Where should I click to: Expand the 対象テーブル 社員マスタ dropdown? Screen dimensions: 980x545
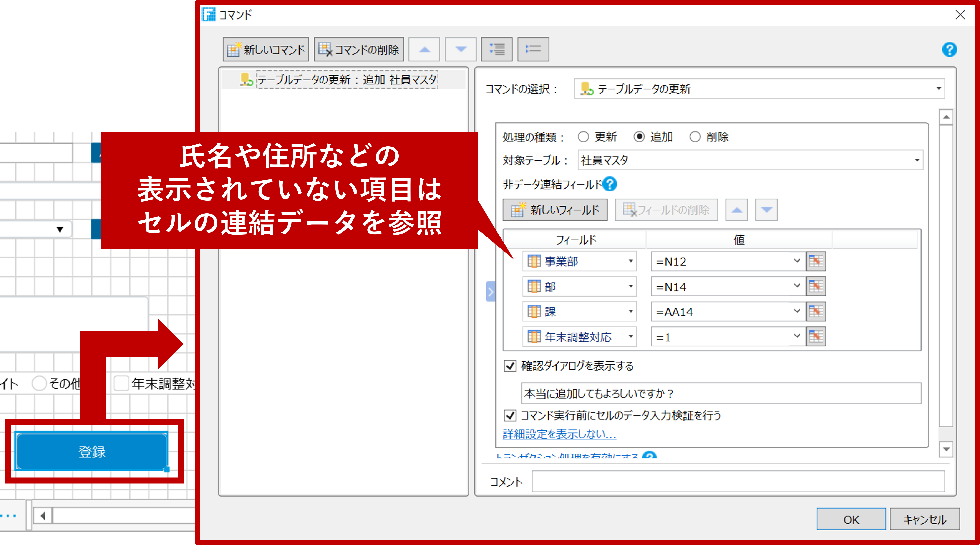click(917, 160)
